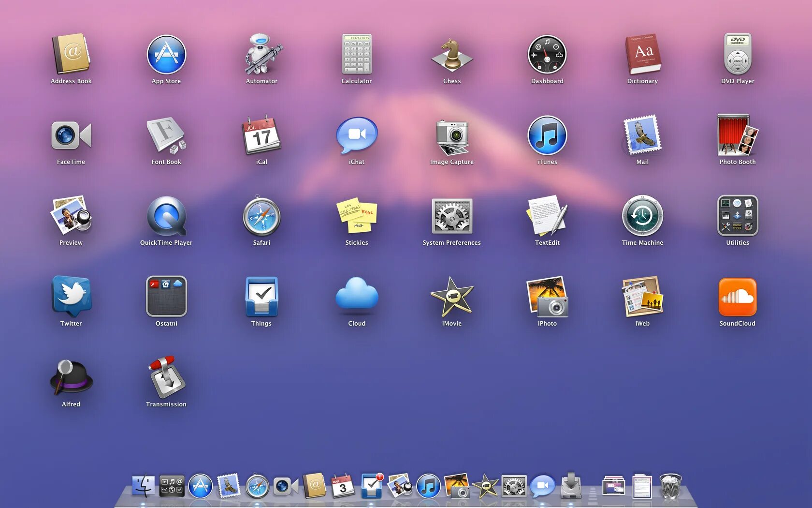812x508 pixels.
Task: Launch TextEdit
Action: tap(547, 216)
